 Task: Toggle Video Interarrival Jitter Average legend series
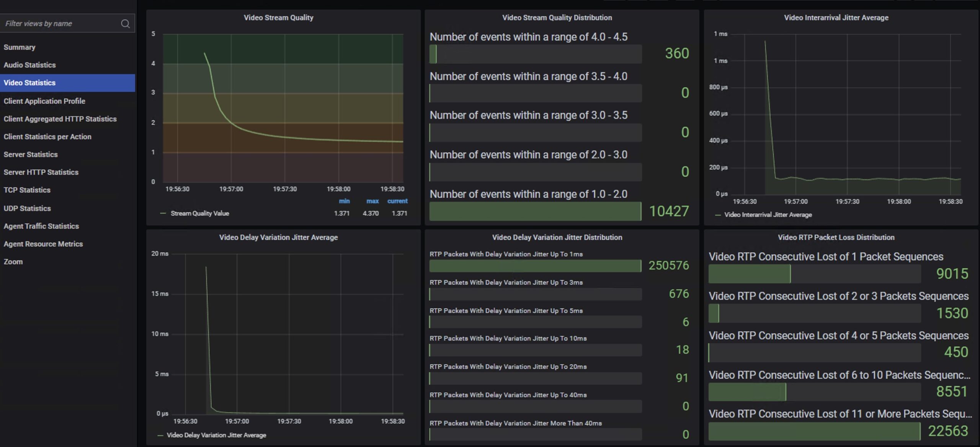pos(768,215)
